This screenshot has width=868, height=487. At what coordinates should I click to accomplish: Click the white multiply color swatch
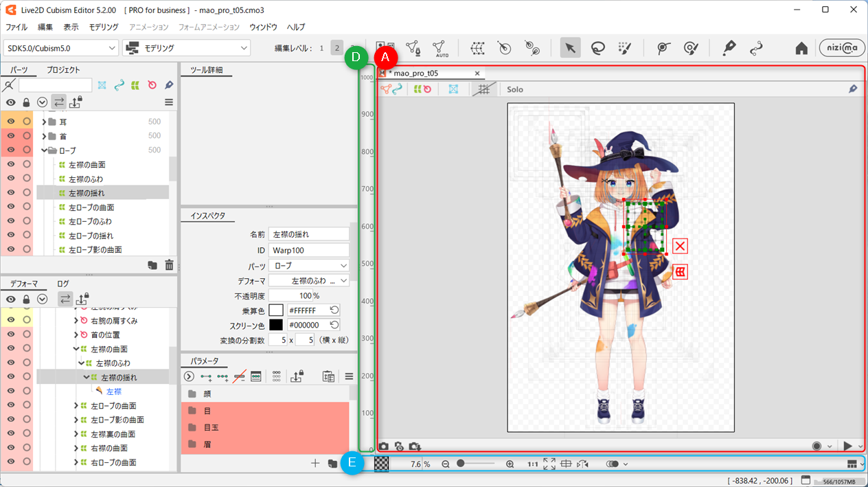(x=276, y=310)
